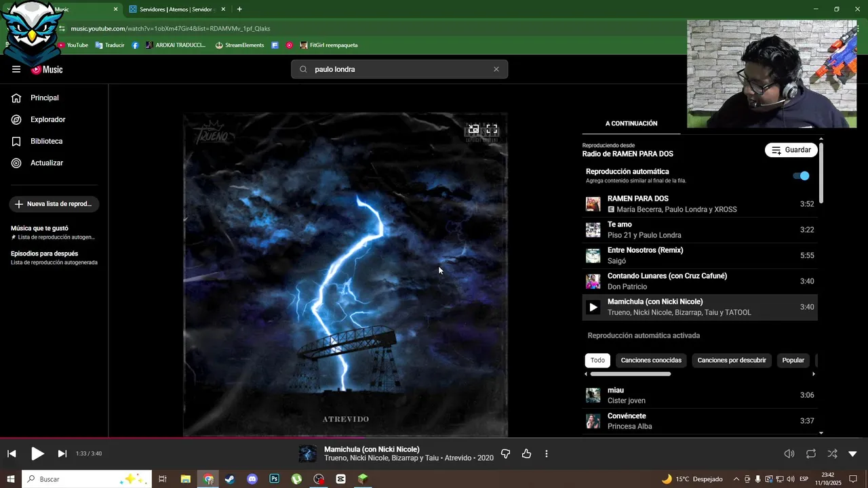
Task: Open the Windows Start menu
Action: 11,479
